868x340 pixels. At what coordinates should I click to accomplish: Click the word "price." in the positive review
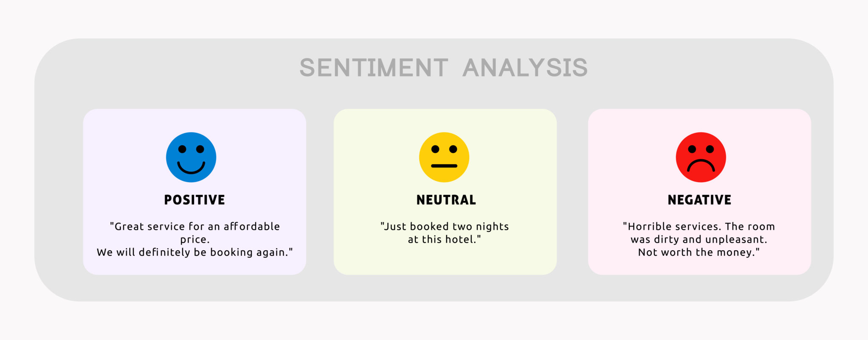click(x=195, y=240)
